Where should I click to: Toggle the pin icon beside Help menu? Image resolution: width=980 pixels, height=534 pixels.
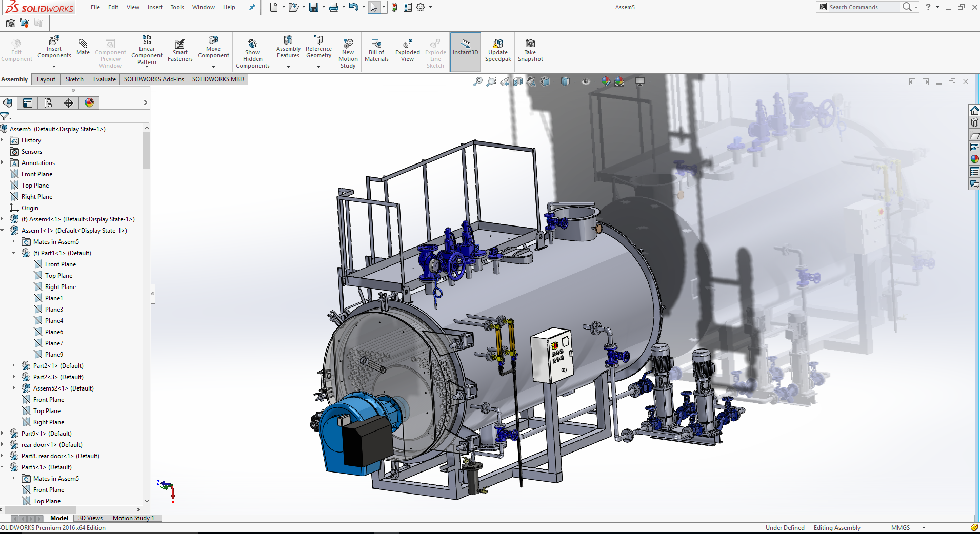click(x=252, y=7)
